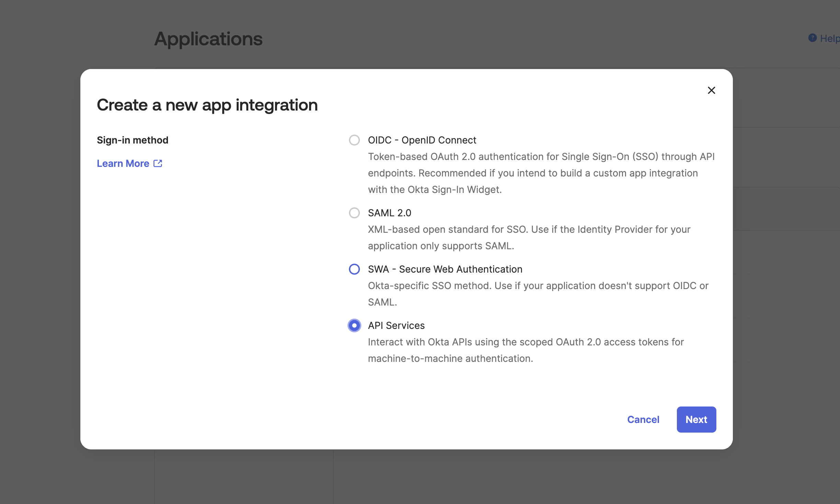Viewport: 840px width, 504px height.
Task: Click the external link icon beside Learn More
Action: 158,163
